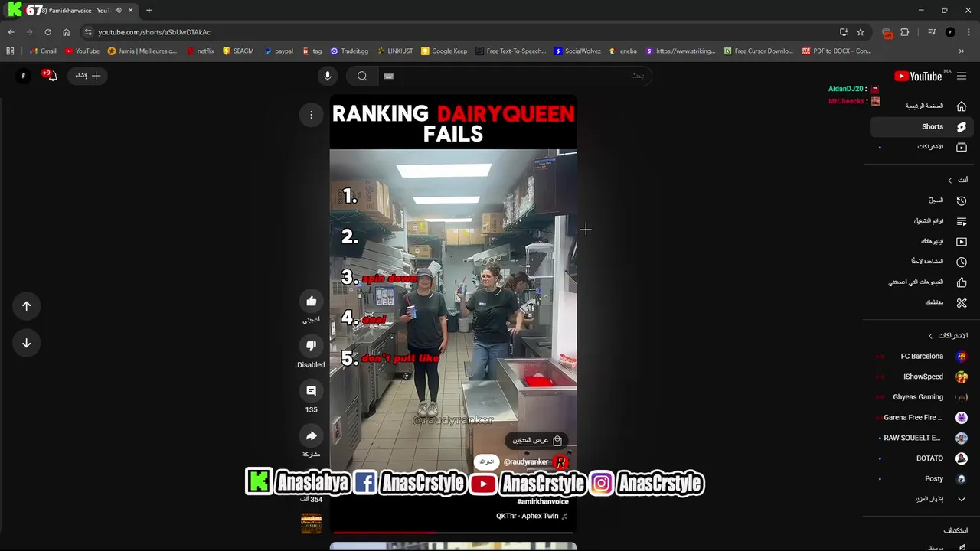This screenshot has width=980, height=551.
Task: Open the Chrome profile avatar in the toolbar
Action: coord(950,32)
